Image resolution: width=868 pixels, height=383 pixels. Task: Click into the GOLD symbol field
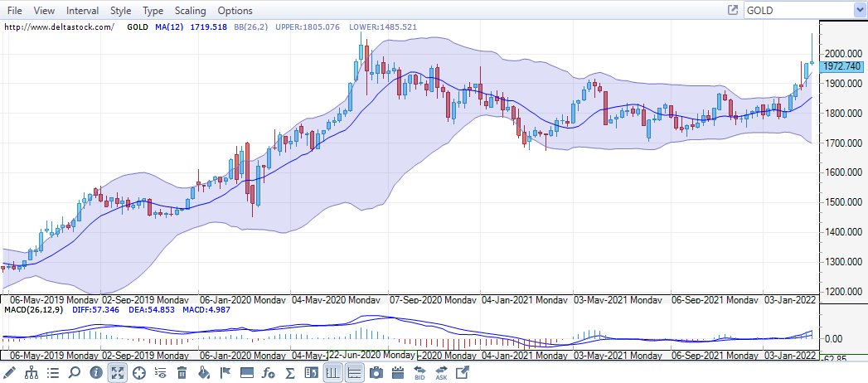pyautogui.click(x=799, y=10)
